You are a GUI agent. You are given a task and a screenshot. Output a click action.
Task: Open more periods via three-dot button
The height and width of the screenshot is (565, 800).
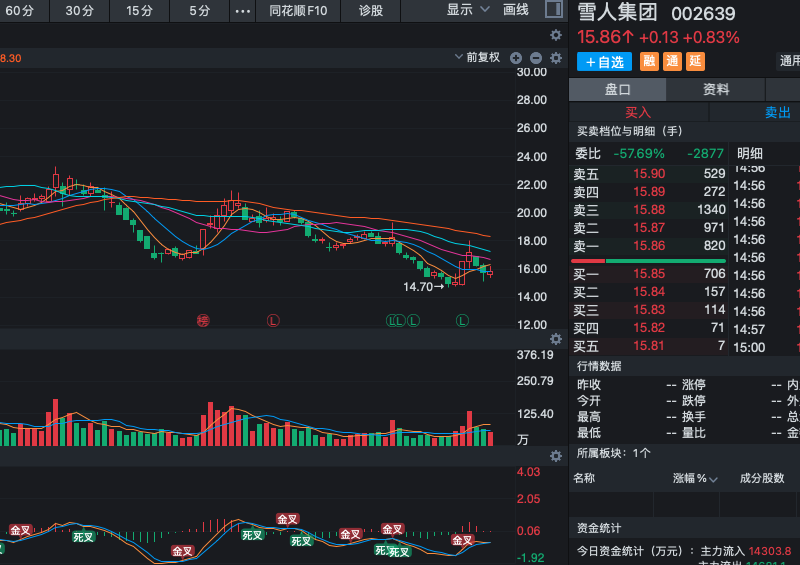pos(243,11)
